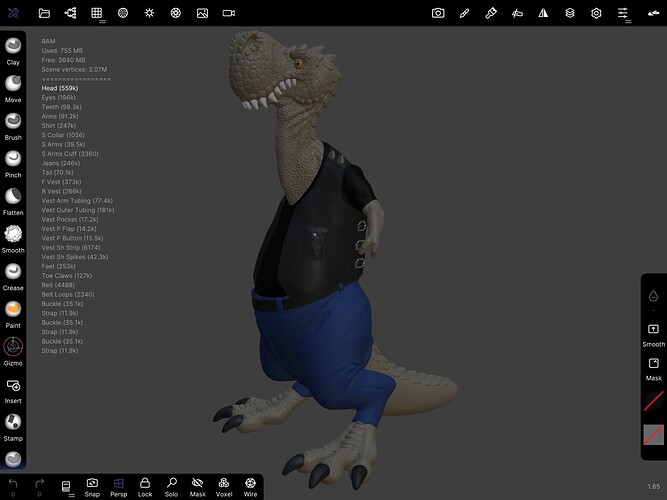667x500 pixels.
Task: Open the Post Process aperture menu
Action: click(176, 13)
